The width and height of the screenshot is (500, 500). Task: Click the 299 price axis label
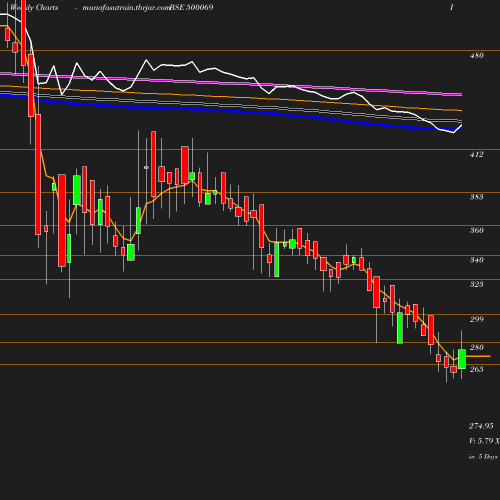point(476,319)
